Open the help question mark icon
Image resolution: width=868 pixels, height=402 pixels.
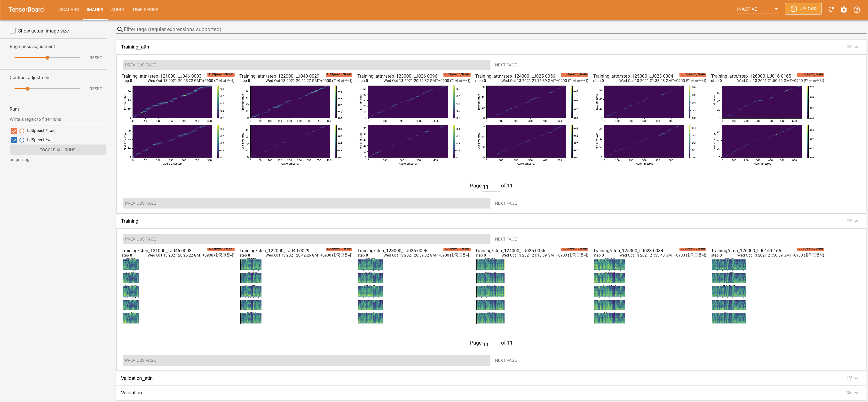click(857, 9)
